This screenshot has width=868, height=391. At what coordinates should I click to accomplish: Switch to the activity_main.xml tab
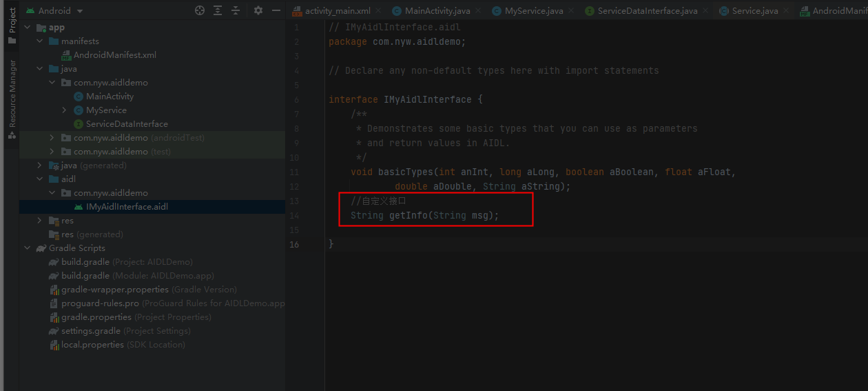click(x=338, y=11)
